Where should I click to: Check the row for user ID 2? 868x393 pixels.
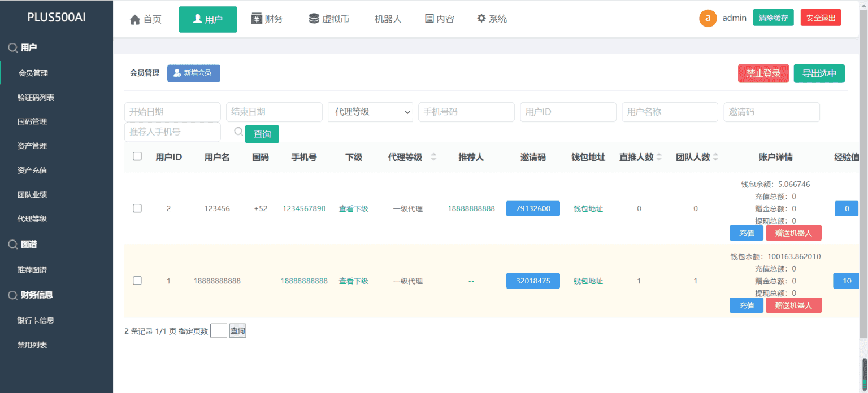pos(137,208)
